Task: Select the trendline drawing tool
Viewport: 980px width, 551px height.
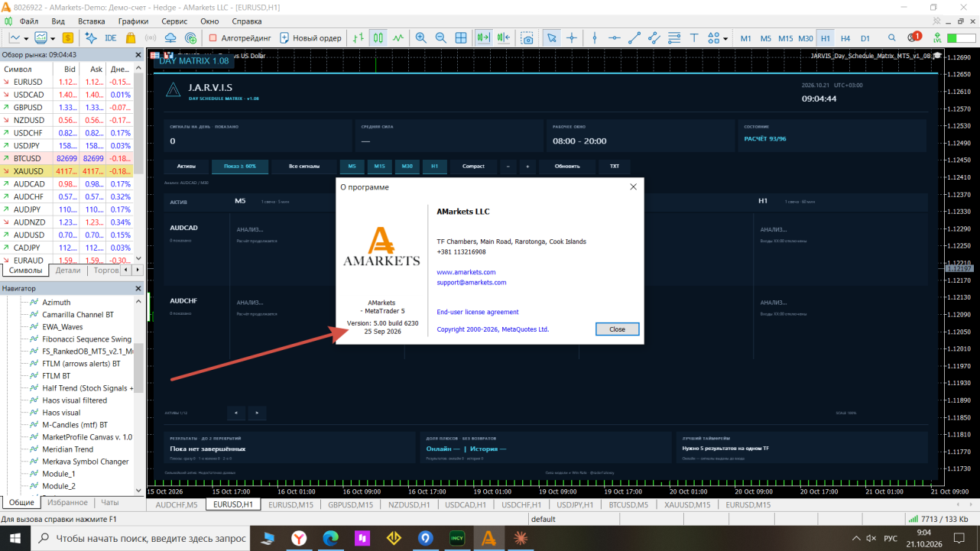Action: point(634,37)
